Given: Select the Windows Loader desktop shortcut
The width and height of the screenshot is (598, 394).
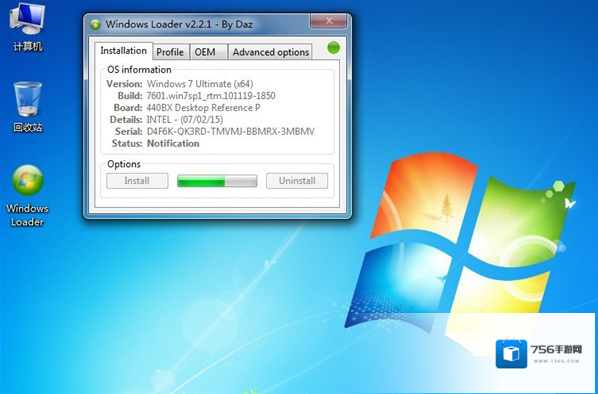Looking at the screenshot, I should pyautogui.click(x=27, y=195).
